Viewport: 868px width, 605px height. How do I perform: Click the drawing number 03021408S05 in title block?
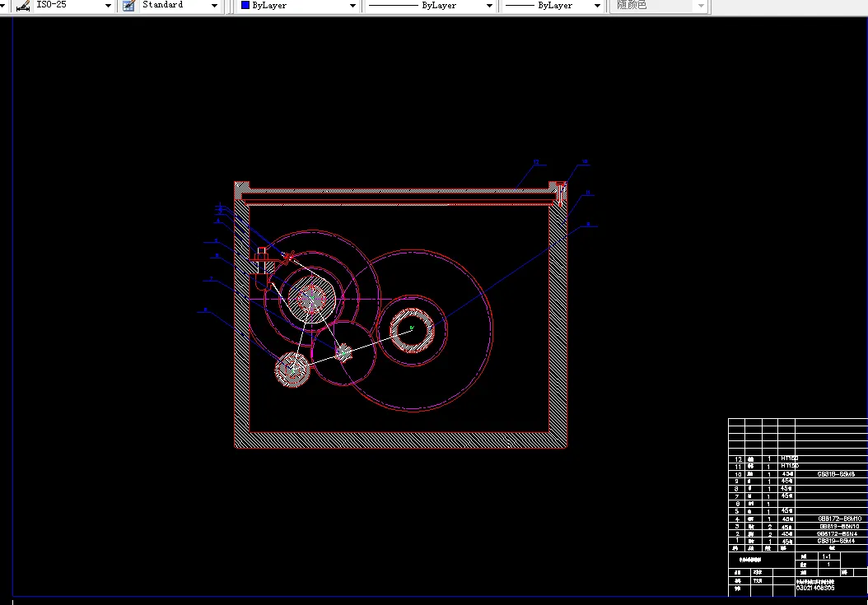click(814, 588)
